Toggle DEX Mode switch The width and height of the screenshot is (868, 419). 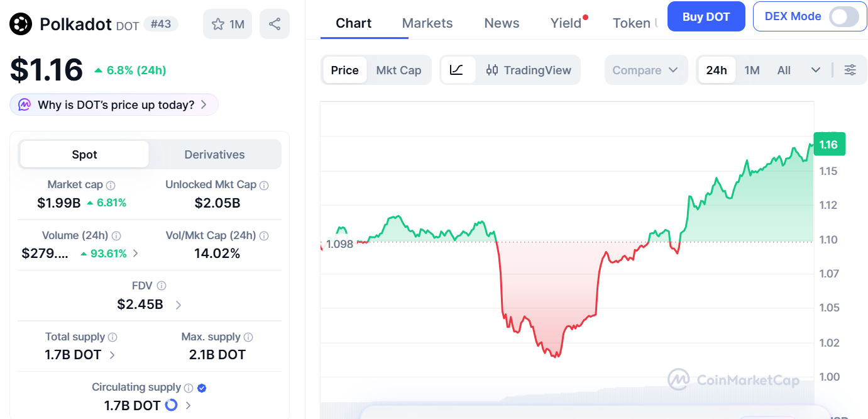click(x=843, y=16)
